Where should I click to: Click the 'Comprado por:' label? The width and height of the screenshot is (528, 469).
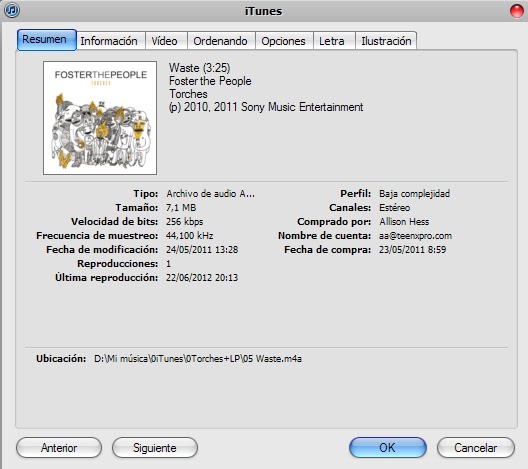[334, 222]
